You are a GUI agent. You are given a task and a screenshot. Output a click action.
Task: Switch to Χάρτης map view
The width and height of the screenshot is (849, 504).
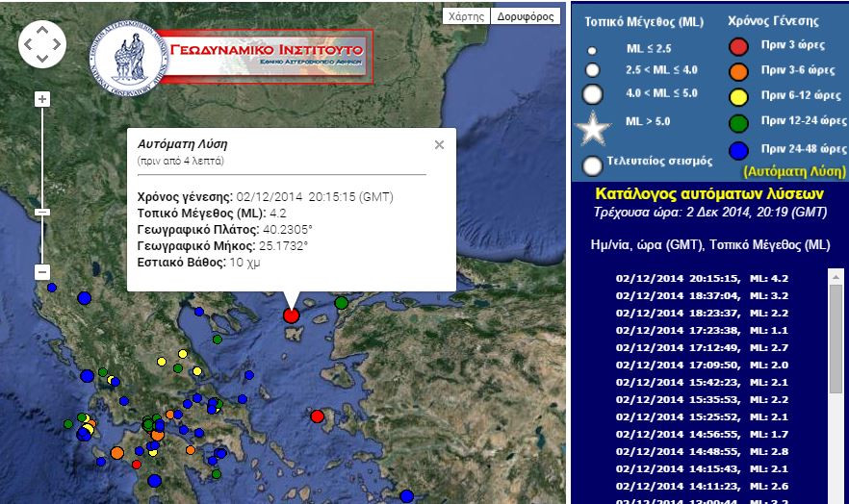pos(466,16)
